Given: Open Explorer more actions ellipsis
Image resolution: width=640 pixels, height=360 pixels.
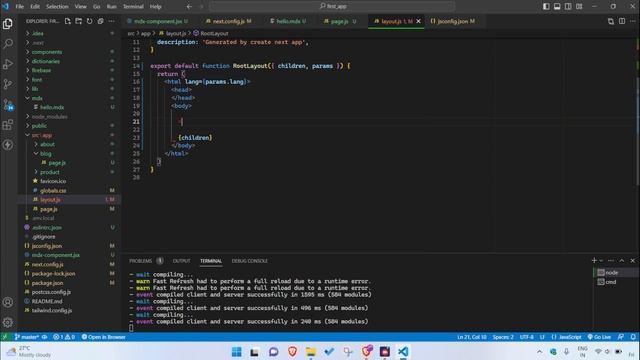Looking at the screenshot, I should click(111, 21).
